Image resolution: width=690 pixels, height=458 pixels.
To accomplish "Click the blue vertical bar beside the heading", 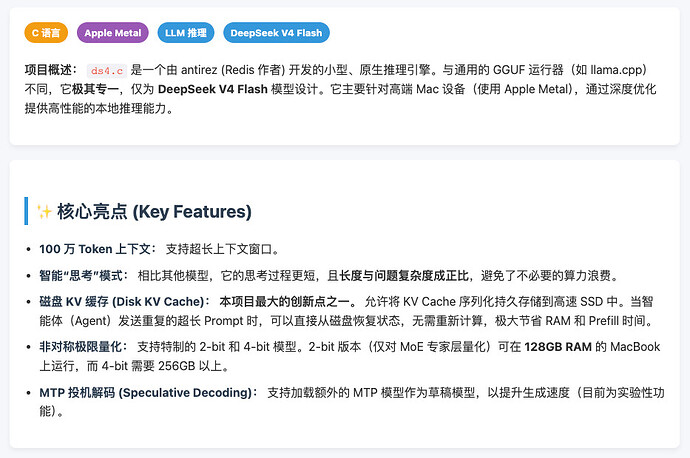I will pyautogui.click(x=26, y=211).
